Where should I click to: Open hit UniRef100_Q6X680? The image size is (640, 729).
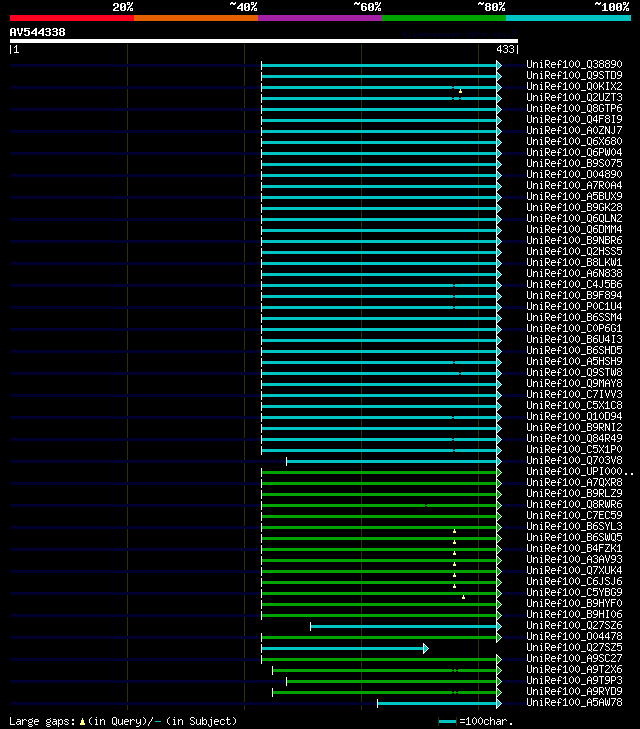[x=574, y=141]
